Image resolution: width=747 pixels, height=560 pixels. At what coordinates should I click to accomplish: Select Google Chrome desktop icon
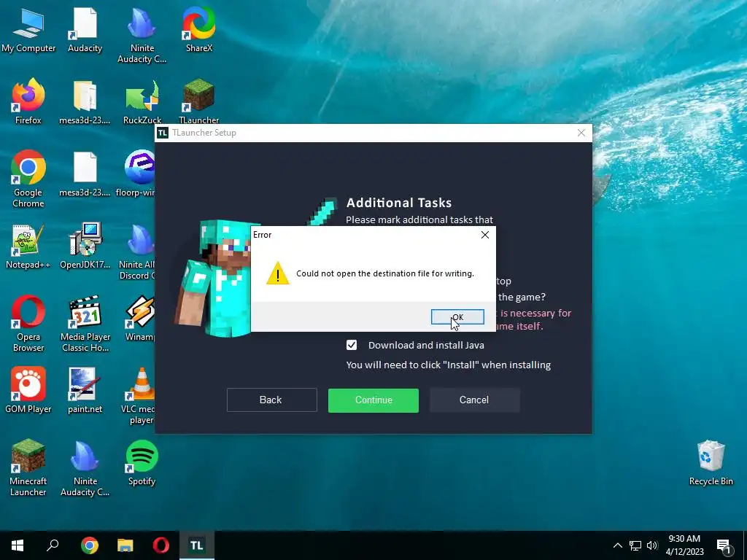(28, 179)
